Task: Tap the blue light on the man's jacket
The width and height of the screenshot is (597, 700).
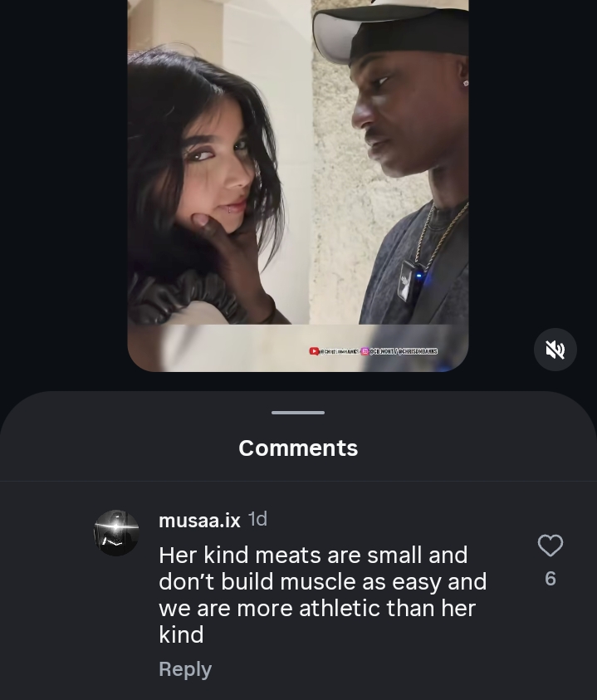Action: click(419, 276)
